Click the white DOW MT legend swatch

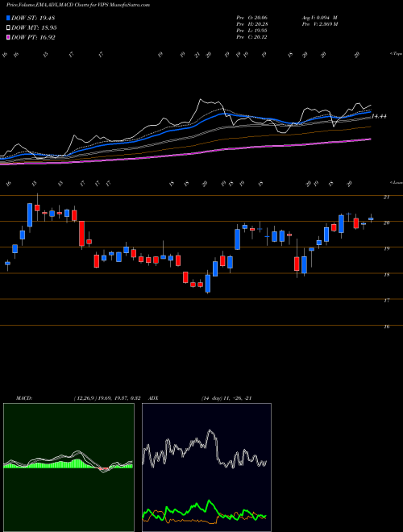(x=8, y=28)
